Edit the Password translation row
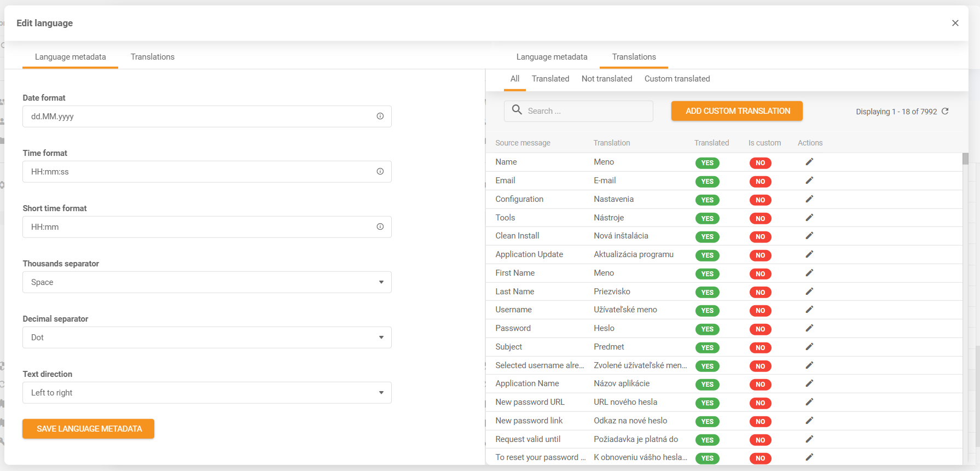The image size is (980, 471). coord(809,328)
